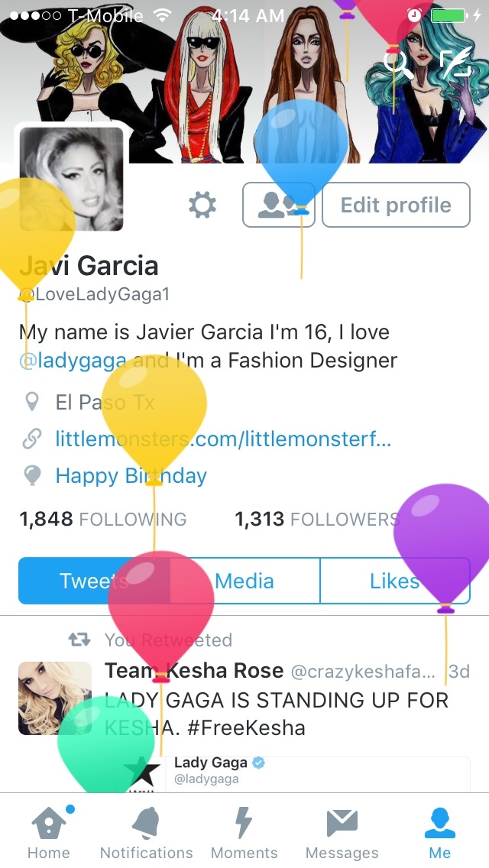Click the Edit profile button
Viewport: 489px width, 868px height.
click(x=396, y=205)
